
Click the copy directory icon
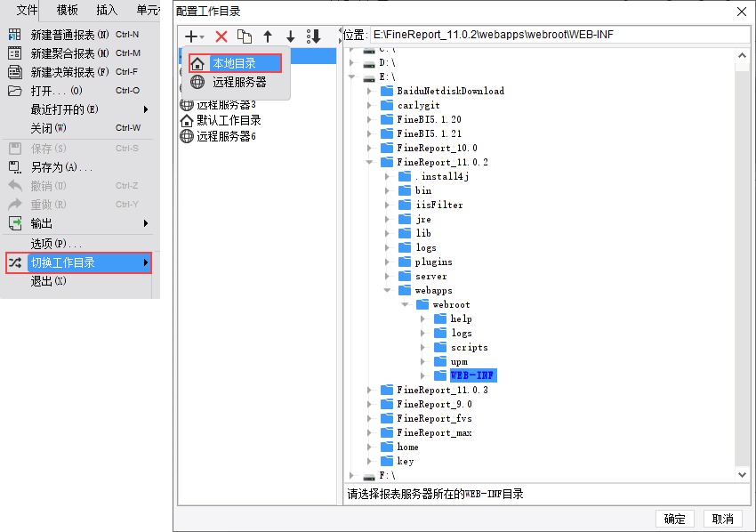pyautogui.click(x=245, y=36)
